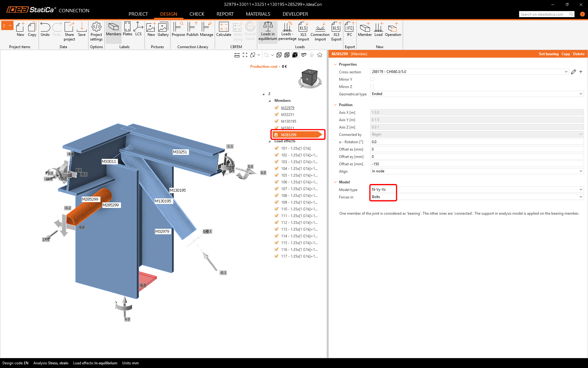Click the Offset ez input field

476,164
